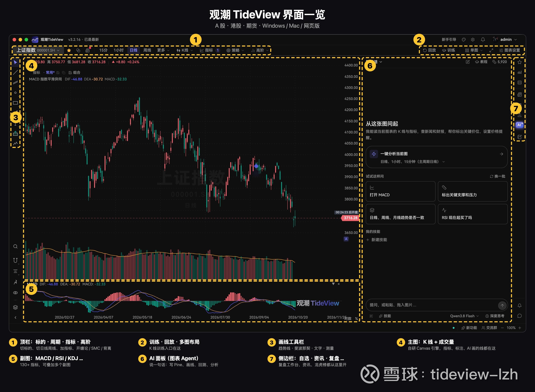Open the chart search magnifier icon
The image size is (535, 392).
[x=15, y=246]
